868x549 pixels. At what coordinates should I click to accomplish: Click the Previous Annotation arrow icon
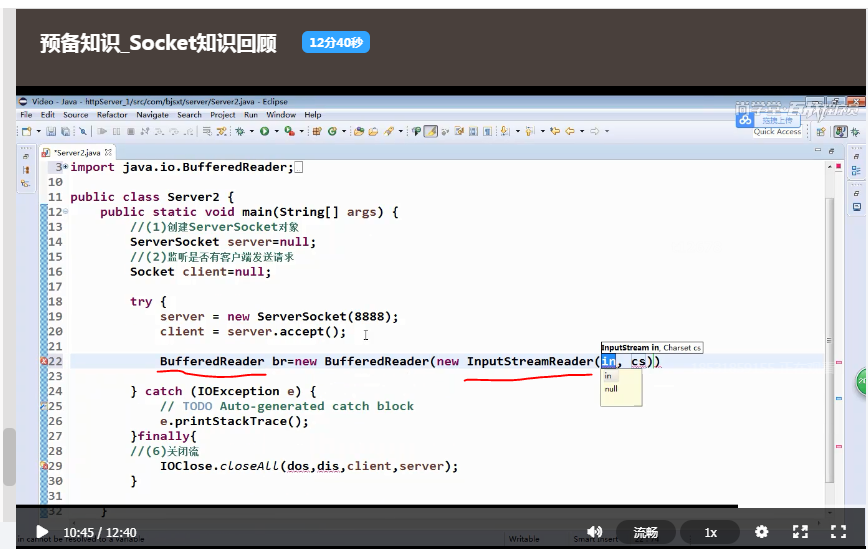point(530,131)
